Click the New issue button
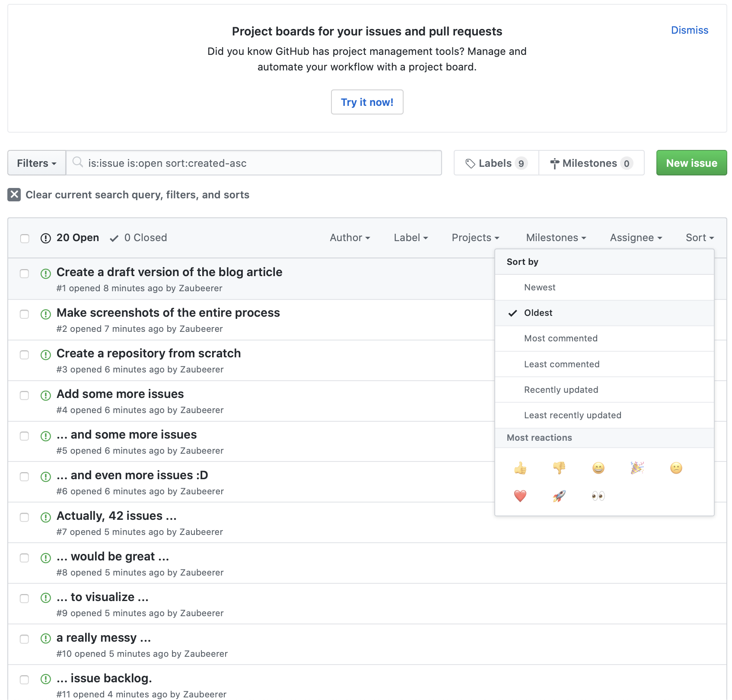 [691, 163]
